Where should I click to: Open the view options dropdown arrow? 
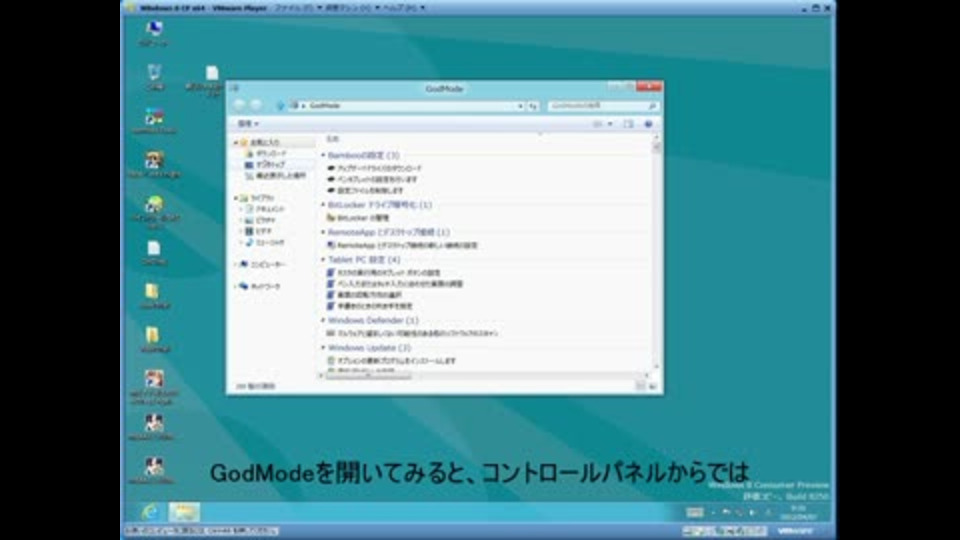[610, 124]
